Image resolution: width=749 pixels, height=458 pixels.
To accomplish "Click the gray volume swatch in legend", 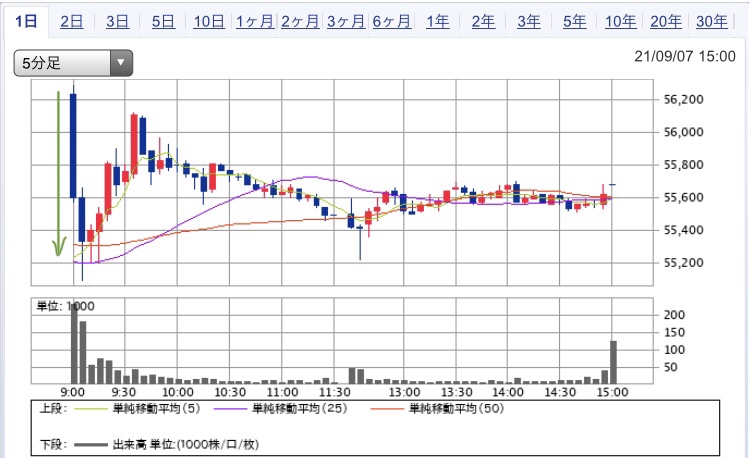I will [91, 445].
